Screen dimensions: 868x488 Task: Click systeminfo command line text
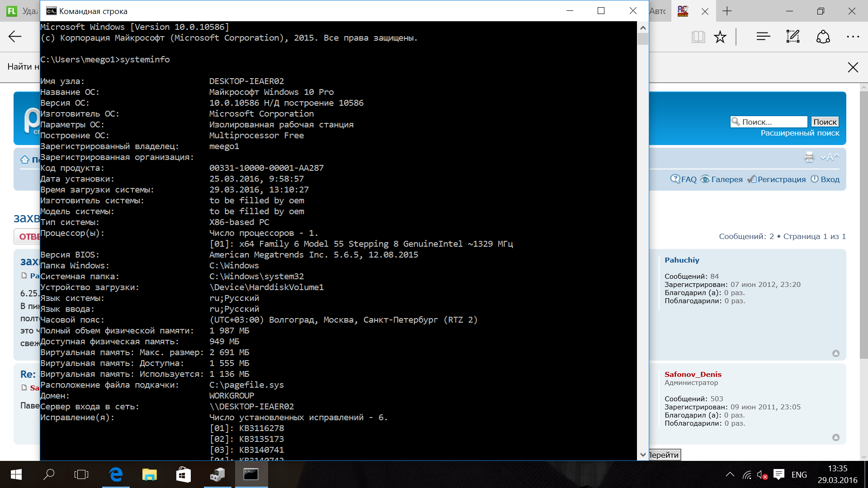tap(145, 60)
